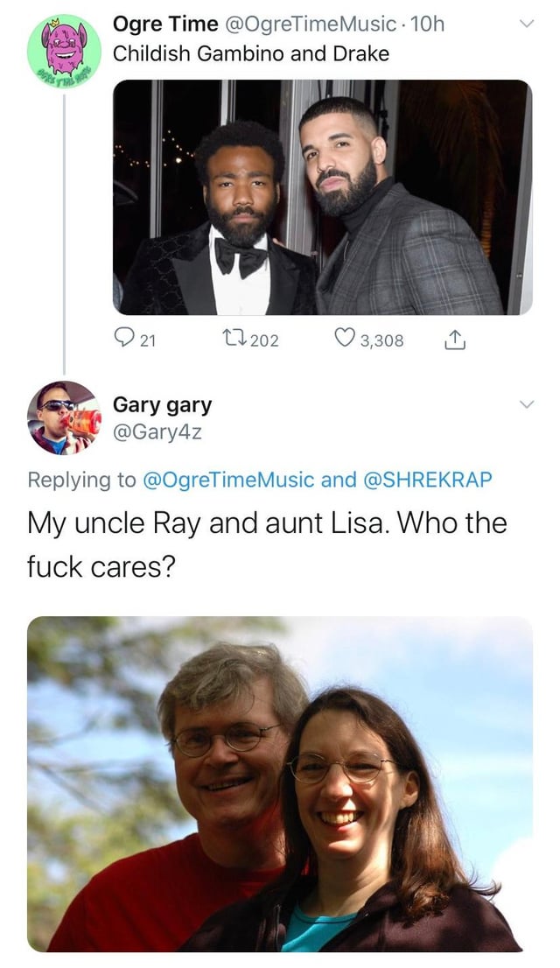View the uncle Ray and aunt Lisa photo
560x968 pixels.
pos(280,784)
